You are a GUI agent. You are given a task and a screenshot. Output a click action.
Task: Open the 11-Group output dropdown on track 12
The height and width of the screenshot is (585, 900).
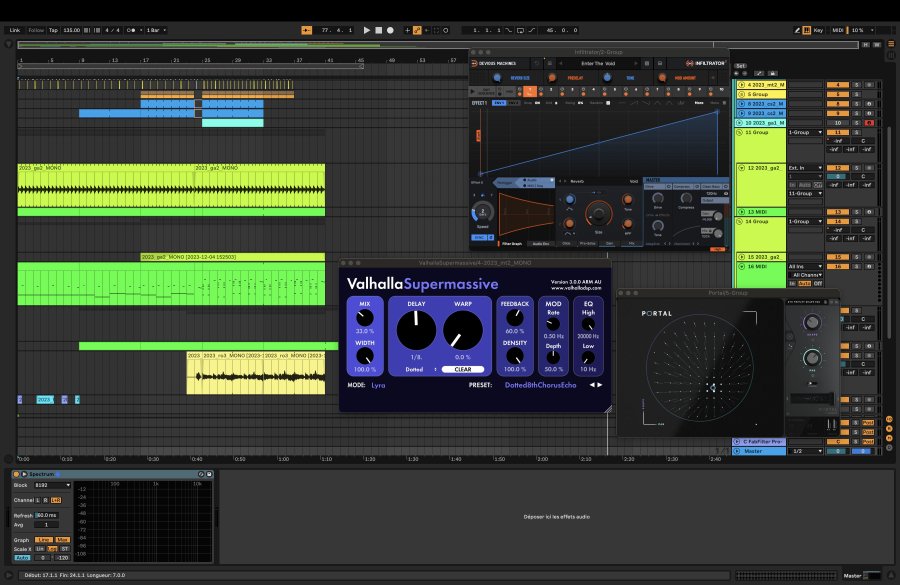coord(805,194)
